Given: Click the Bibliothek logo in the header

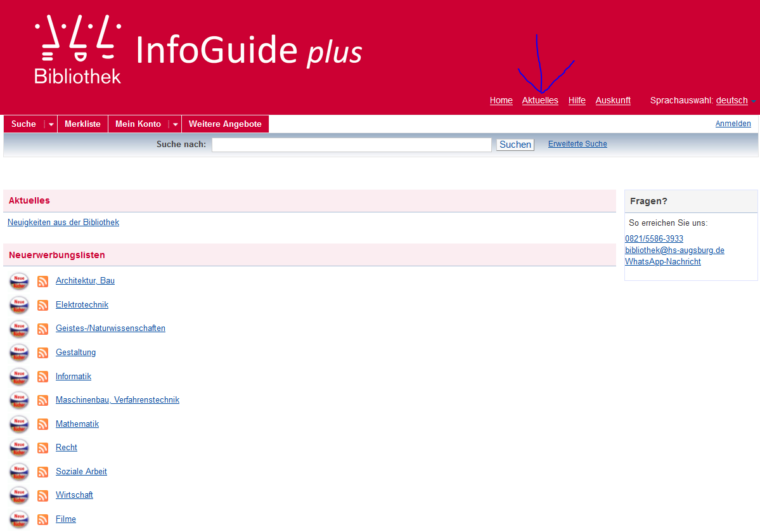Looking at the screenshot, I should pyautogui.click(x=77, y=50).
